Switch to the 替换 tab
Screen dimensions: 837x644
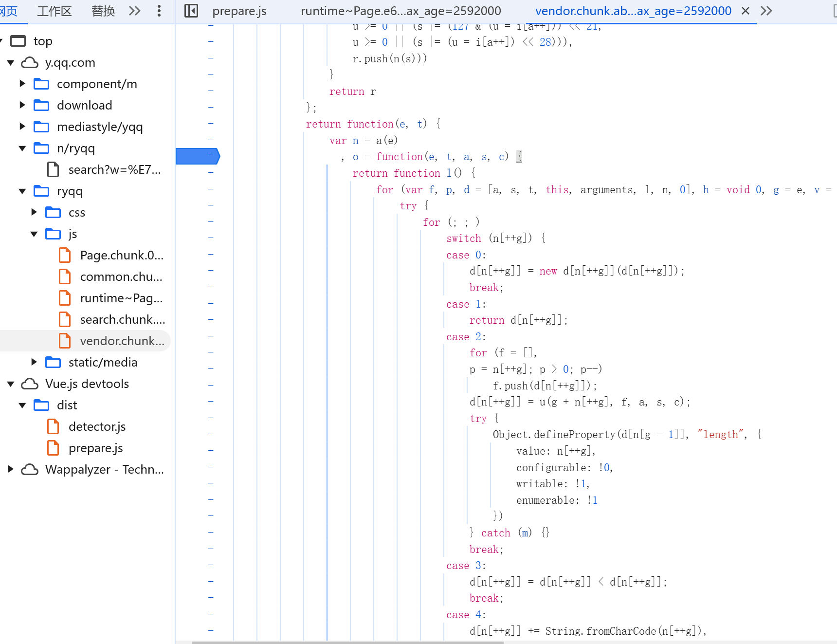[x=103, y=11]
